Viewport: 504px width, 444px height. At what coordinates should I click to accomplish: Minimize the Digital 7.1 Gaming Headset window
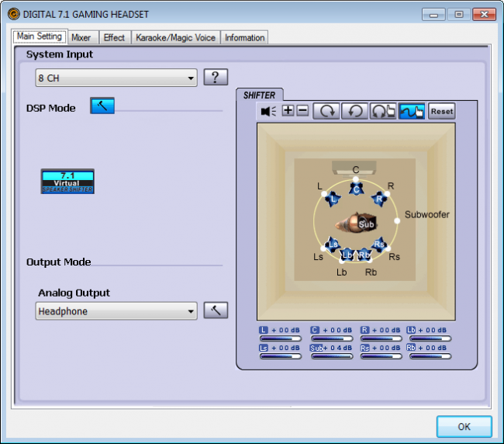coord(433,15)
